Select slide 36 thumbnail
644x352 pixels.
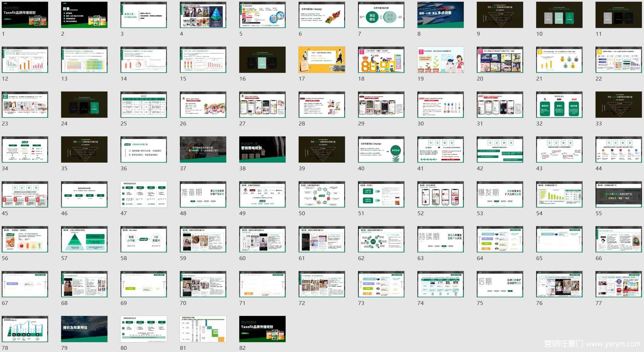[144, 149]
